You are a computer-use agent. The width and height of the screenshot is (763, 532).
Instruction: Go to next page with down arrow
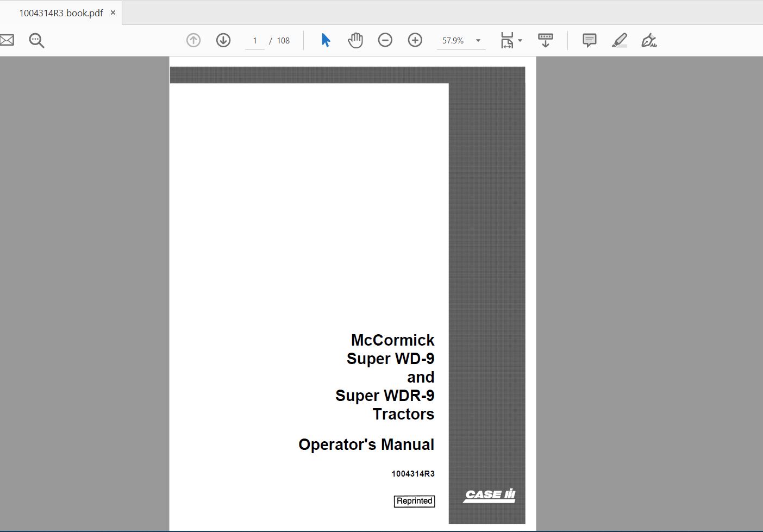click(223, 40)
